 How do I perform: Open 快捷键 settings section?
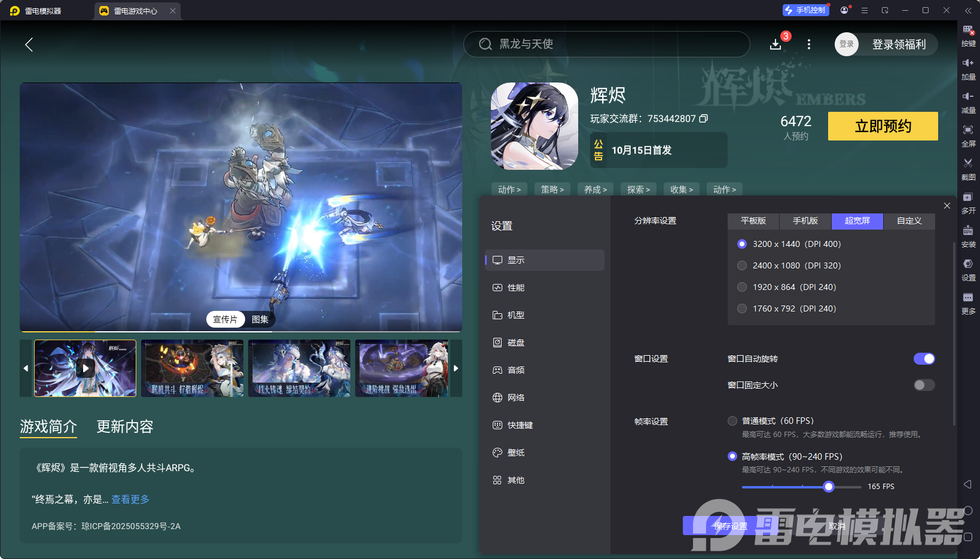(x=545, y=425)
